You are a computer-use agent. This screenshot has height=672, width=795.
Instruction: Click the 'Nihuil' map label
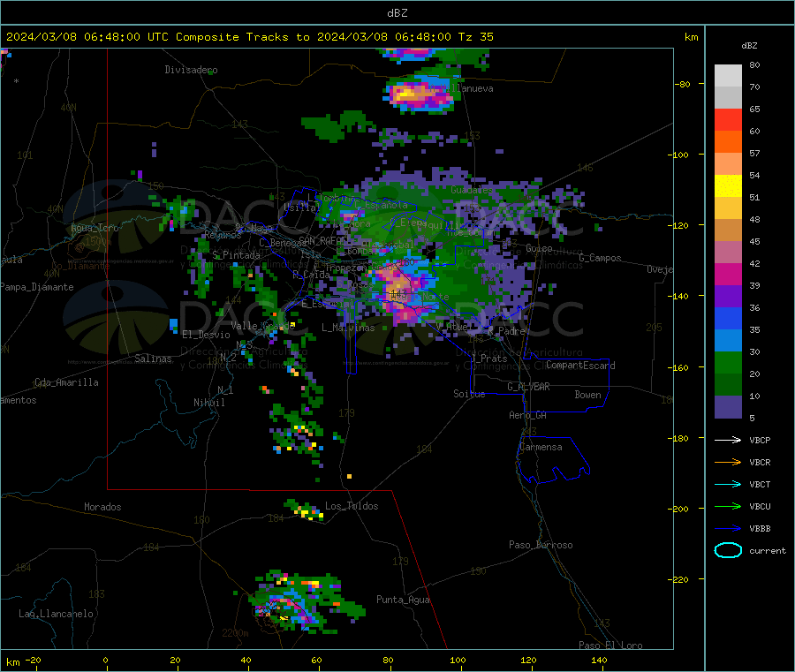208,403
